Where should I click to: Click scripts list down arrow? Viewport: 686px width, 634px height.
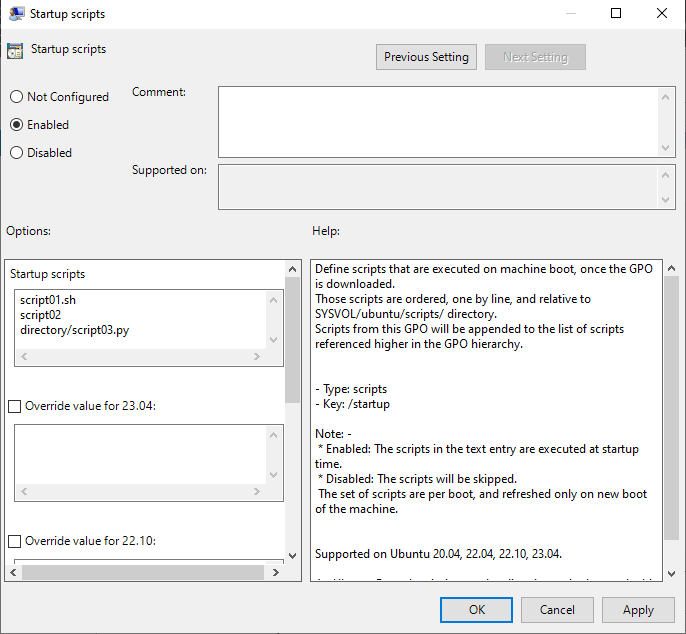click(274, 340)
